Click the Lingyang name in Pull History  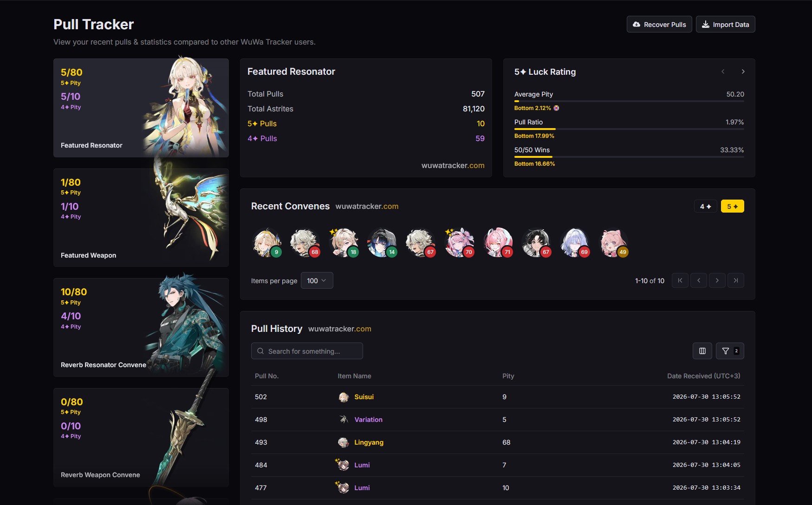click(369, 442)
